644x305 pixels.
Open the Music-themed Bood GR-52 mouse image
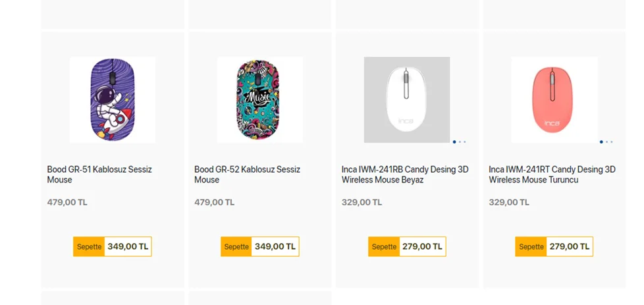(260, 99)
